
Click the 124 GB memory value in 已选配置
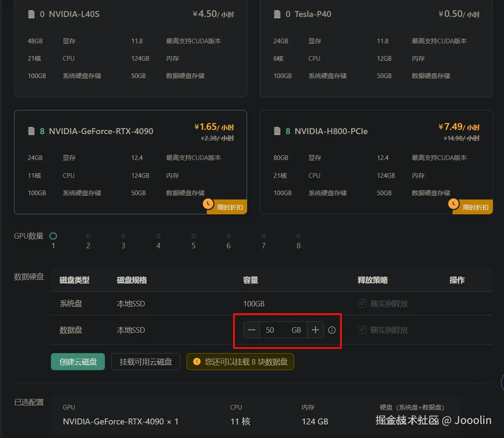[315, 421]
